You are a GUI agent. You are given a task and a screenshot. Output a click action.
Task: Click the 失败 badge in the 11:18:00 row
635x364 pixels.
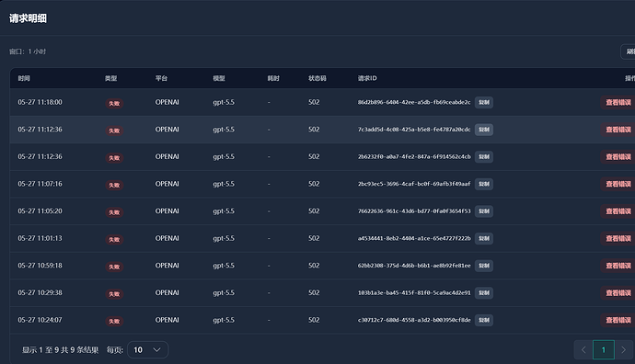[114, 104]
